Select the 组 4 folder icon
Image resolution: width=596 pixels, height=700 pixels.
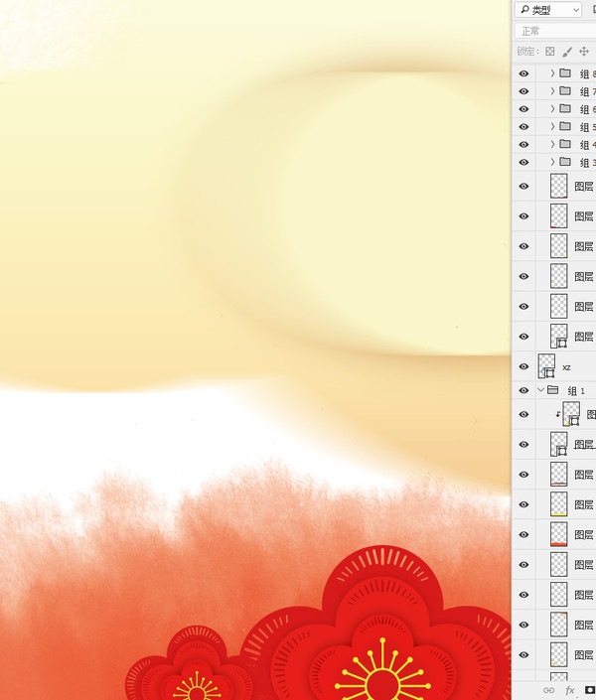(x=565, y=144)
